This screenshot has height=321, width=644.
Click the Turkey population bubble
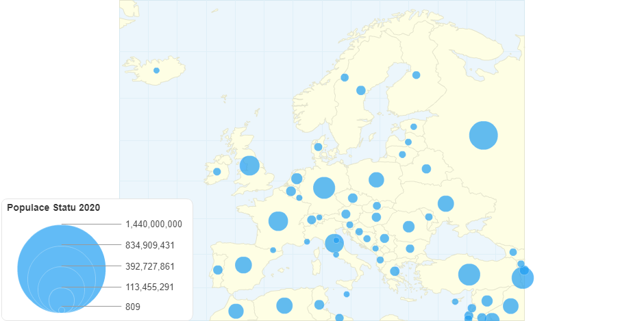tap(469, 274)
